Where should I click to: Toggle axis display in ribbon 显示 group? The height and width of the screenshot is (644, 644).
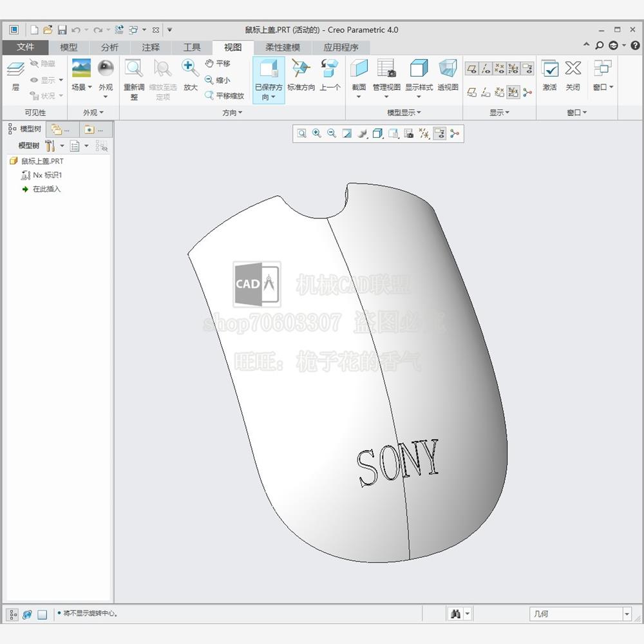486,69
